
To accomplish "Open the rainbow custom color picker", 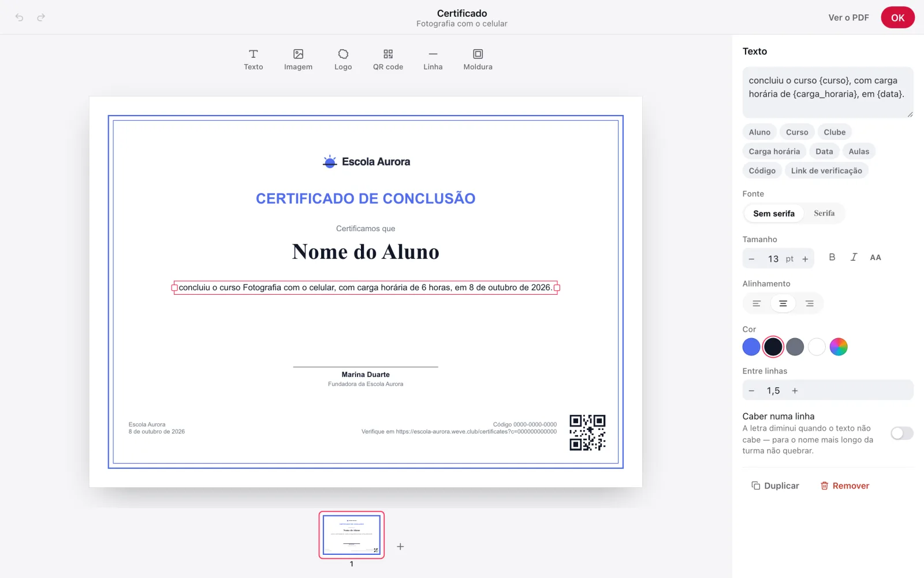I will coord(839,347).
